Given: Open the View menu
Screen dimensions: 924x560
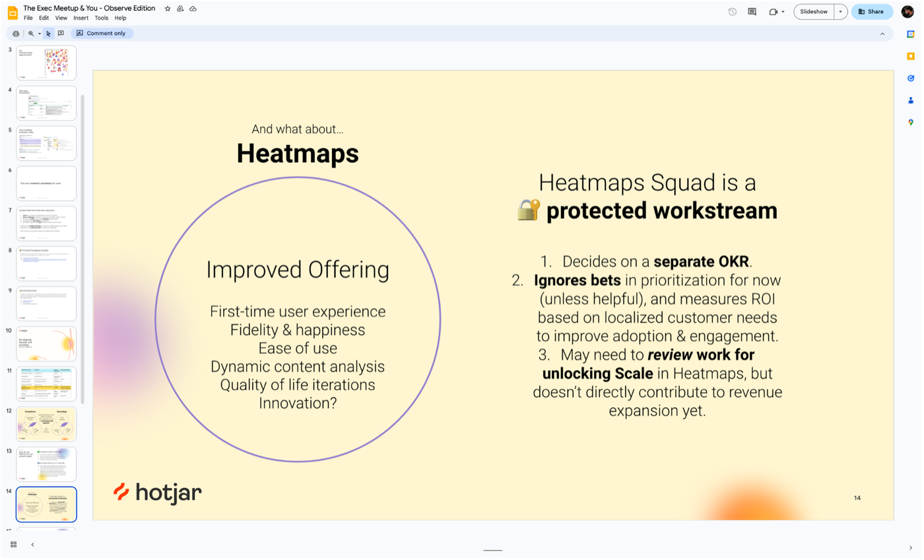Looking at the screenshot, I should 61,18.
